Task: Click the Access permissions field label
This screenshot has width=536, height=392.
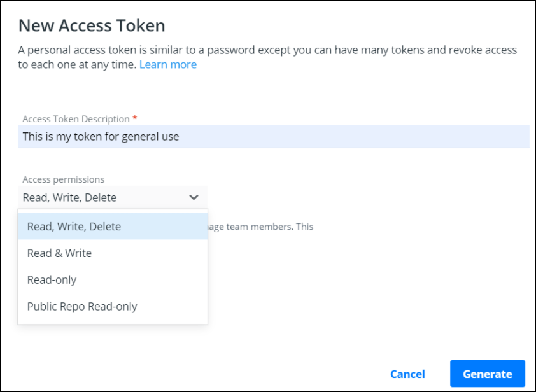Action: (x=63, y=179)
